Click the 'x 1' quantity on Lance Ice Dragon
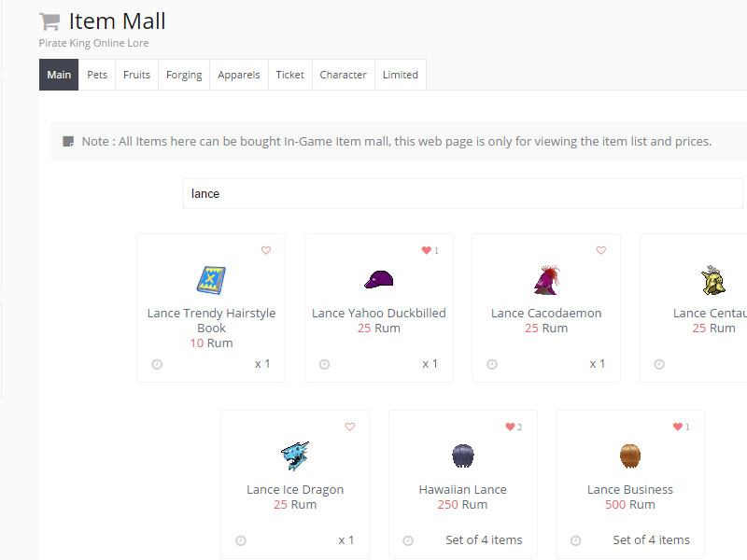The width and height of the screenshot is (747, 560). point(345,540)
